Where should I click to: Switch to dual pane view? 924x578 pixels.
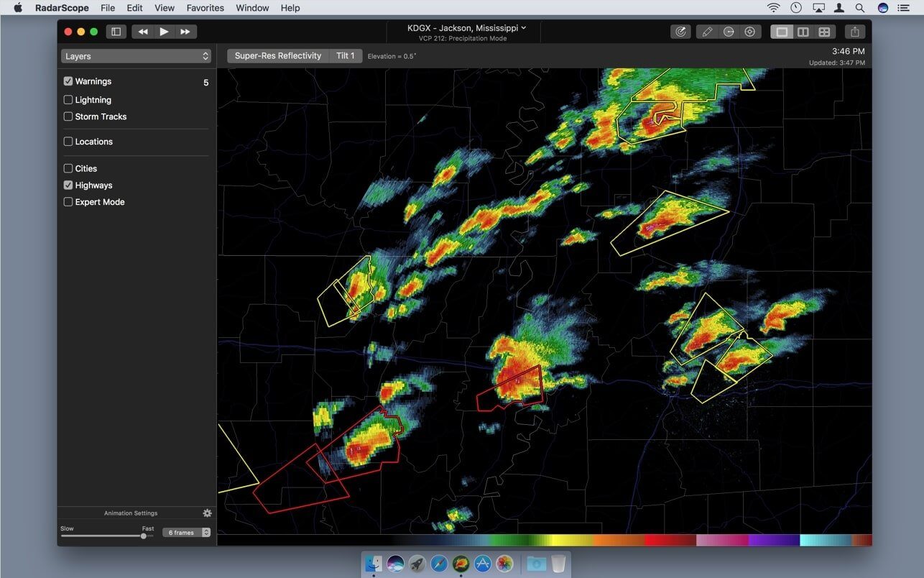(803, 32)
